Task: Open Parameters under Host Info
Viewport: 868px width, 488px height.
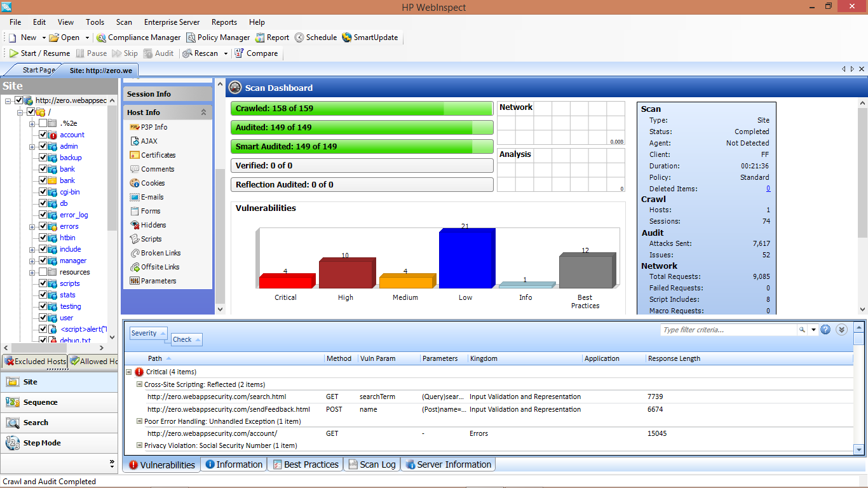Action: click(x=153, y=281)
